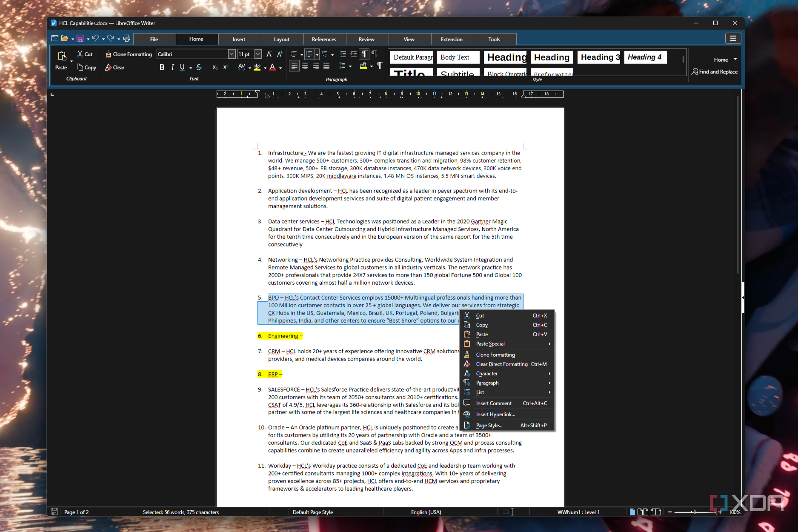Toggle underline formatting

click(x=182, y=67)
